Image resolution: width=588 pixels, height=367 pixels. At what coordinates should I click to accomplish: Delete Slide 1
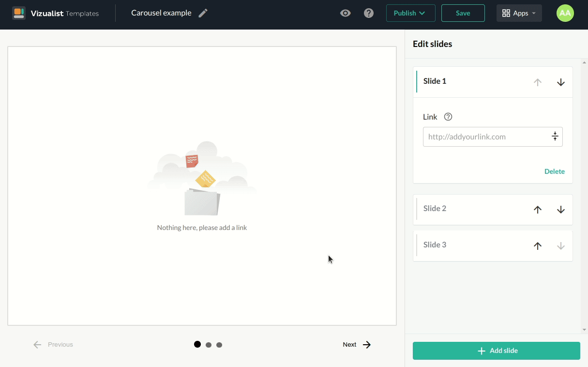pos(554,171)
